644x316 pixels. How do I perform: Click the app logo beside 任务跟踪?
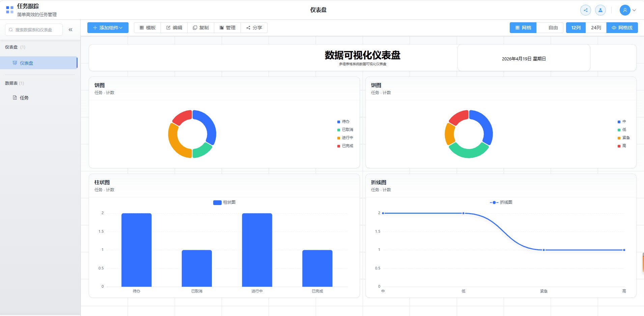coord(10,10)
